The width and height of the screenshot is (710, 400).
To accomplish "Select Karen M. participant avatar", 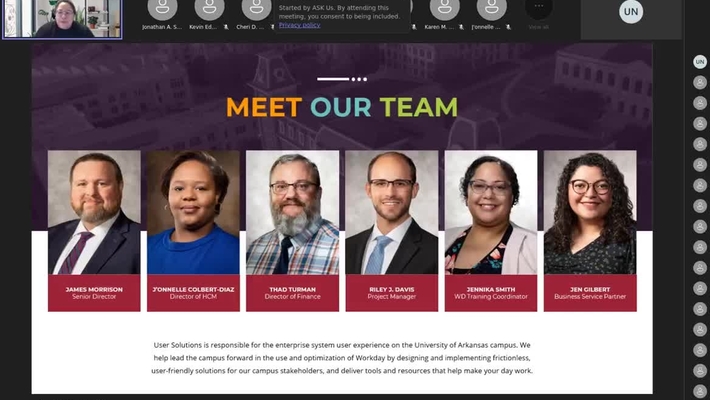I will 444,10.
